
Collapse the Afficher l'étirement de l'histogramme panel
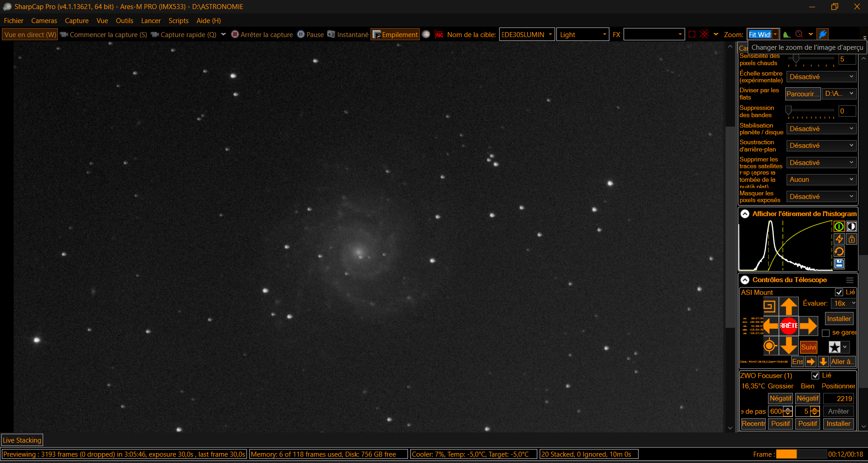pos(745,214)
